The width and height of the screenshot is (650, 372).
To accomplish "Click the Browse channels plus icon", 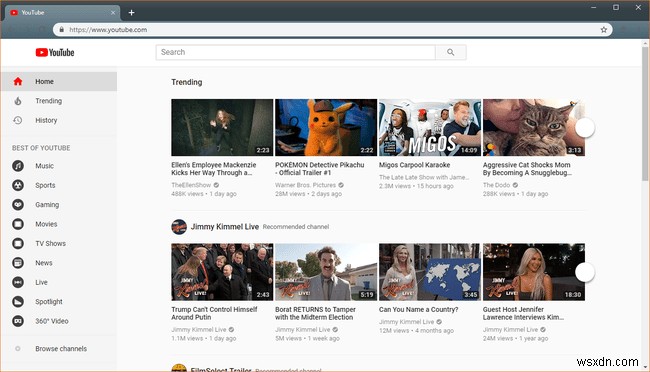I will (x=18, y=349).
